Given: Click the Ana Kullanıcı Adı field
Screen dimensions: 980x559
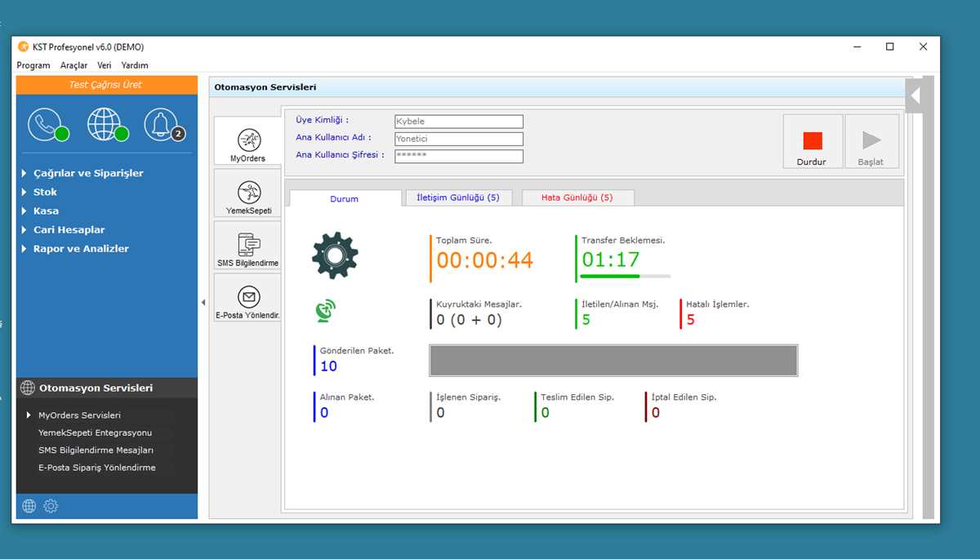Looking at the screenshot, I should [459, 139].
